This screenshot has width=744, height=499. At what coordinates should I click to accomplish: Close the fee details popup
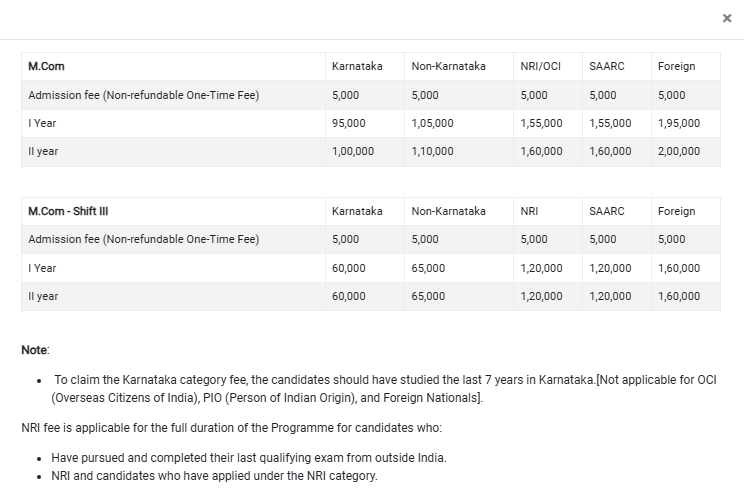pyautogui.click(x=727, y=18)
